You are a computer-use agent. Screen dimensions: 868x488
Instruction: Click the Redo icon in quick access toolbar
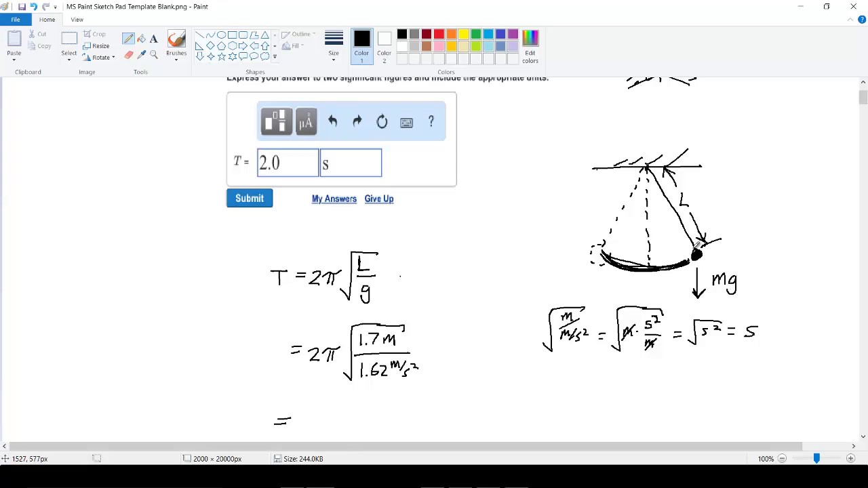point(45,7)
